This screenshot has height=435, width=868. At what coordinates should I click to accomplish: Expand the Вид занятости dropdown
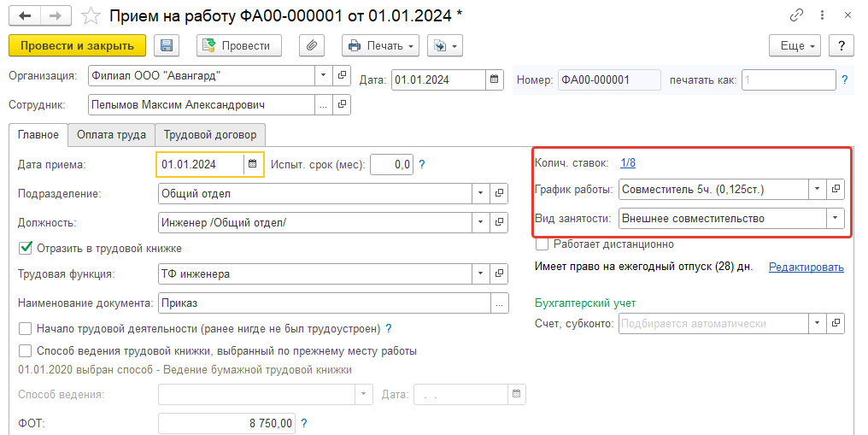coord(835,218)
